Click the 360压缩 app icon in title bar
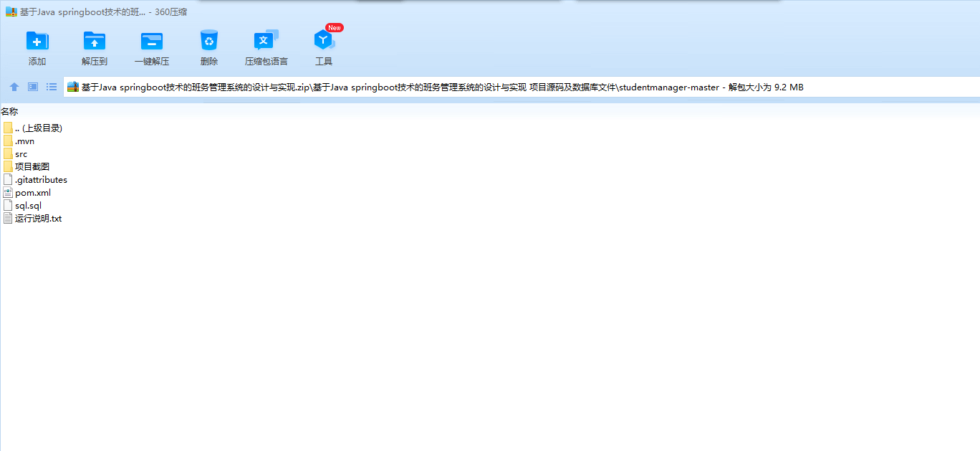980x451 pixels. click(x=11, y=12)
